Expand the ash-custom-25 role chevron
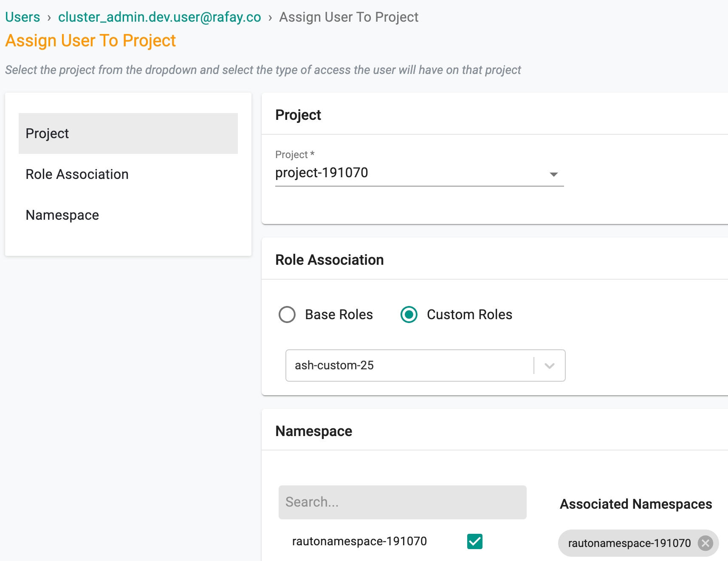The width and height of the screenshot is (728, 561). [x=549, y=365]
